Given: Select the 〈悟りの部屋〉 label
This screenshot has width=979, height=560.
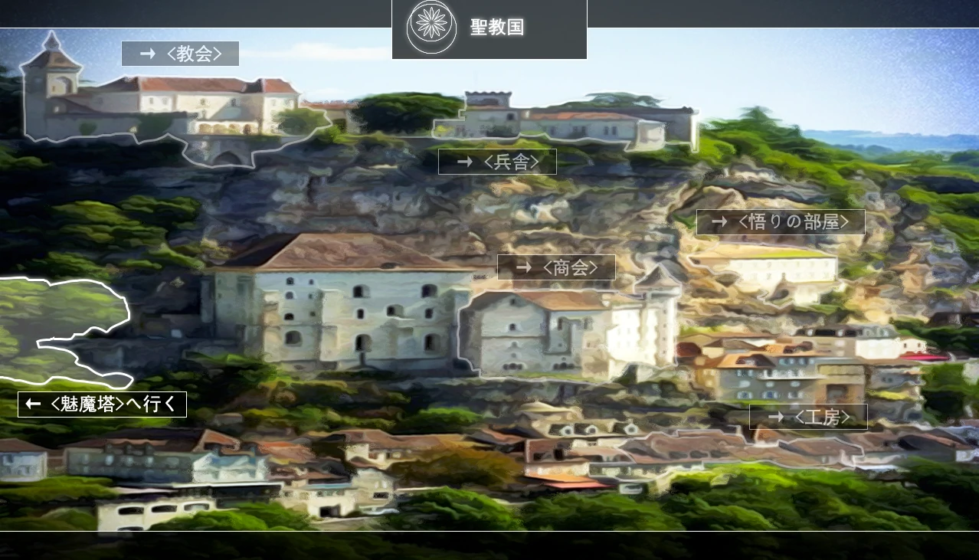Looking at the screenshot, I should tap(780, 222).
